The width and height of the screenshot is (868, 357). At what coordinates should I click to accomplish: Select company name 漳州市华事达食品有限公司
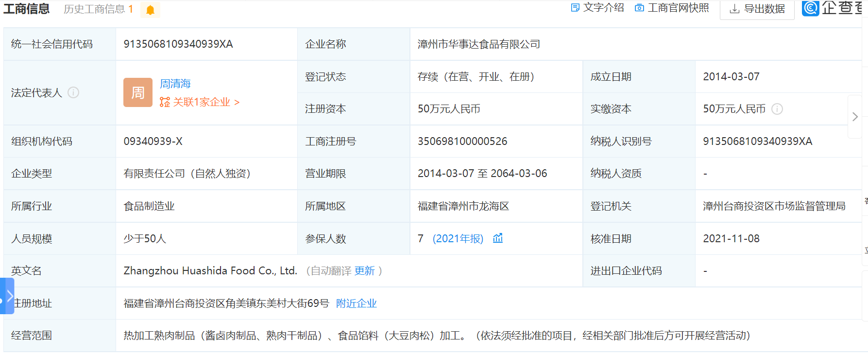coord(479,44)
